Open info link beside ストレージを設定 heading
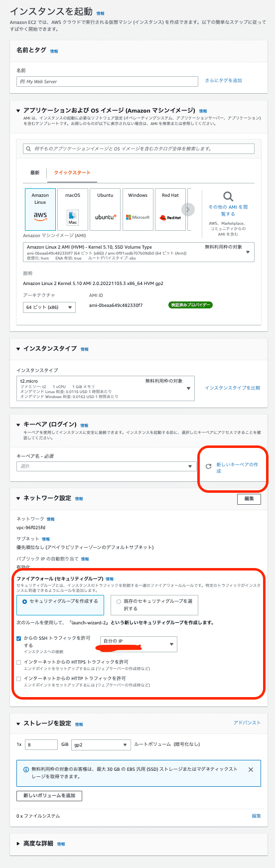Image resolution: width=275 pixels, height=868 pixels. (x=79, y=724)
